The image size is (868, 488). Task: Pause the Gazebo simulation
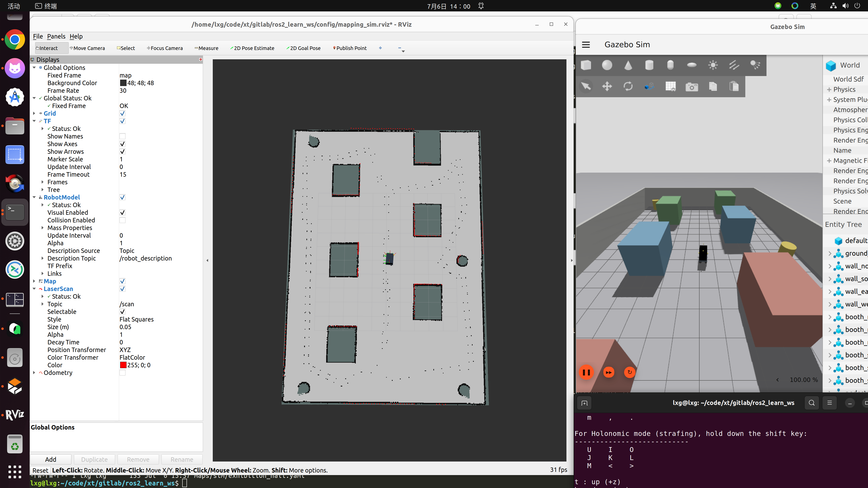[586, 372]
